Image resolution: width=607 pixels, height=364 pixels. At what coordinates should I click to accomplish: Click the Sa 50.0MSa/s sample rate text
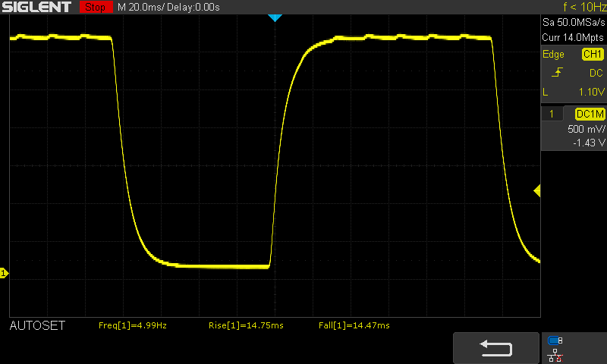(574, 23)
